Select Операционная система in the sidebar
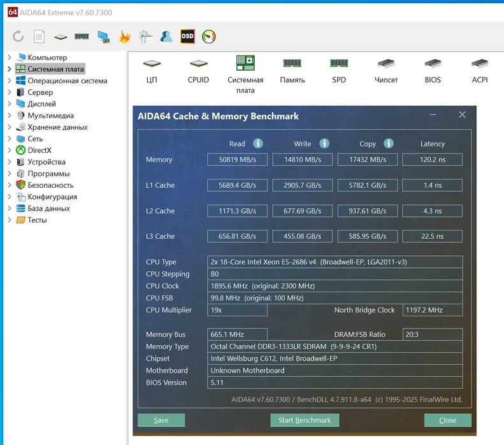This screenshot has width=504, height=445. tap(67, 81)
